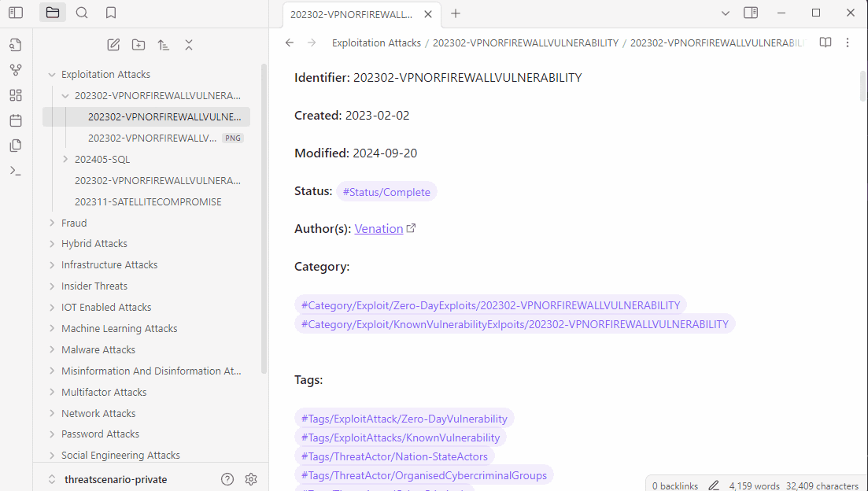Create a new folder icon
This screenshot has height=491, width=868.
pos(139,45)
